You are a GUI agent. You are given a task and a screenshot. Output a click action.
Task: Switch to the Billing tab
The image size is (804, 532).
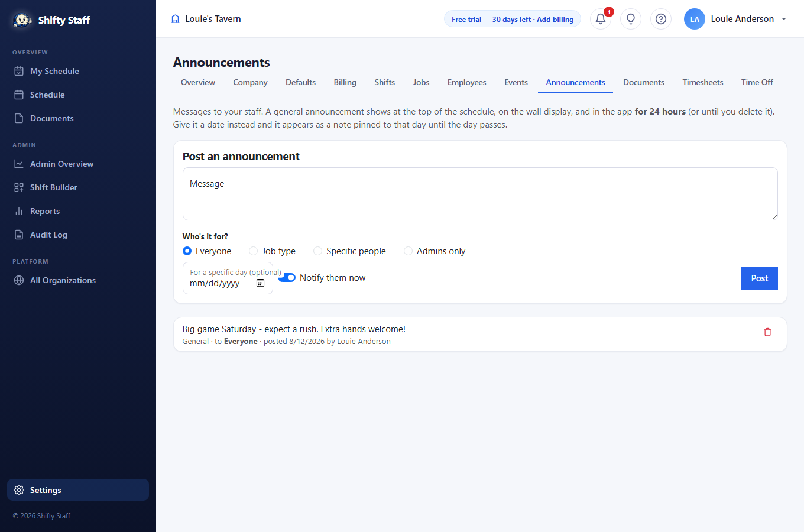coord(345,82)
